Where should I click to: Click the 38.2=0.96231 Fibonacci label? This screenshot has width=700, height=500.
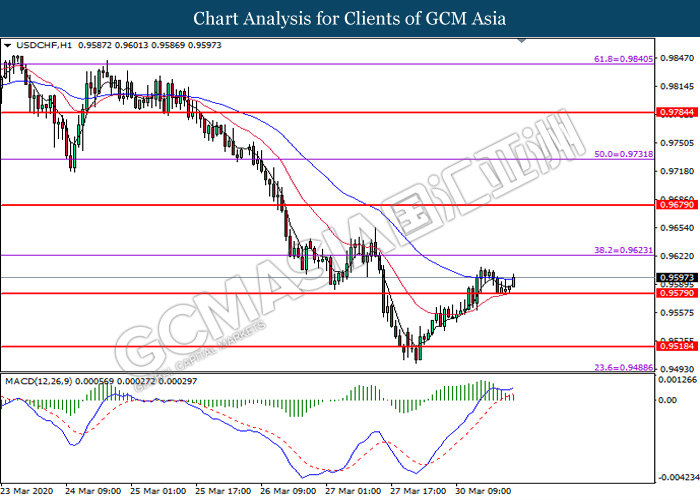[623, 250]
